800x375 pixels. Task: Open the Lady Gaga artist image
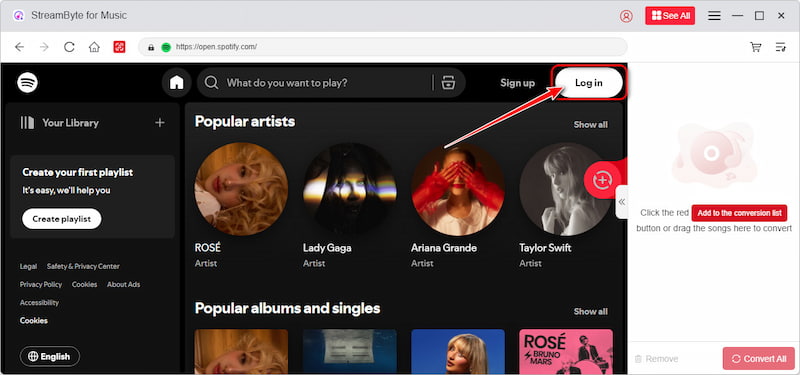coord(349,189)
